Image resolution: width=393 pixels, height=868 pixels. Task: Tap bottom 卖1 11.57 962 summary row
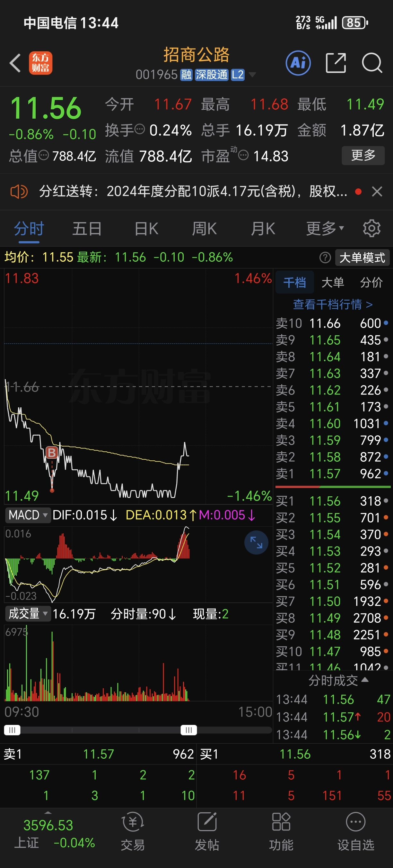pos(98,754)
